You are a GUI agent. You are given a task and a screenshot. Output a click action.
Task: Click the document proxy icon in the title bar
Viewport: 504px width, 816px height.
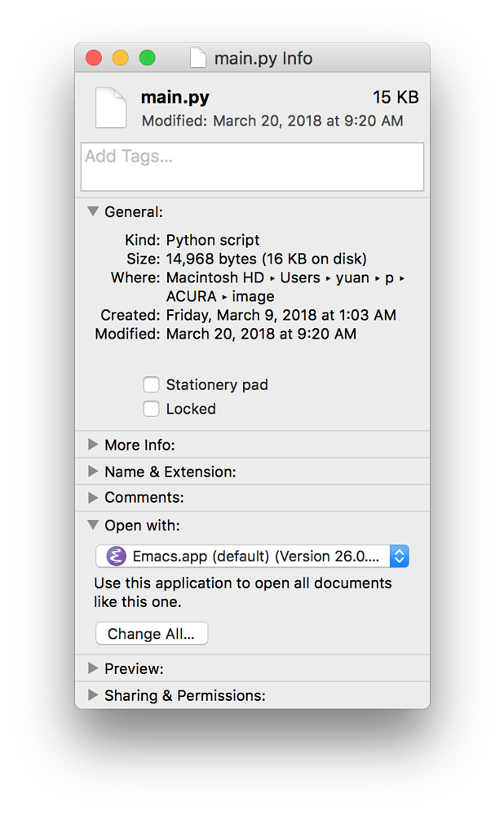pyautogui.click(x=198, y=58)
